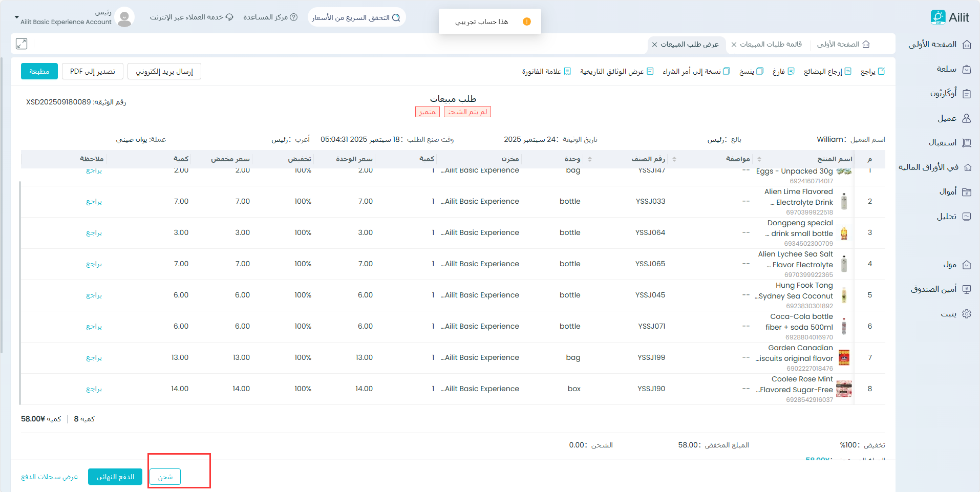Viewport: 980px width, 492px height.
Task: Click the الدفع النهائي button
Action: (x=115, y=477)
